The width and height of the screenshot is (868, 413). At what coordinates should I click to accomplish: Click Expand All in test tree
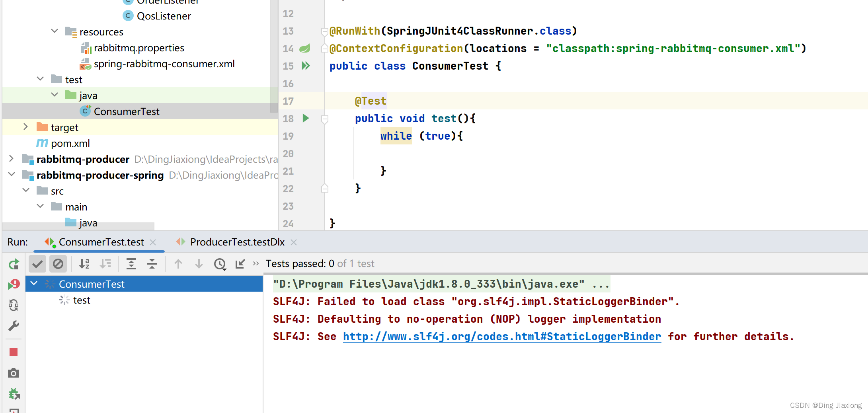131,264
